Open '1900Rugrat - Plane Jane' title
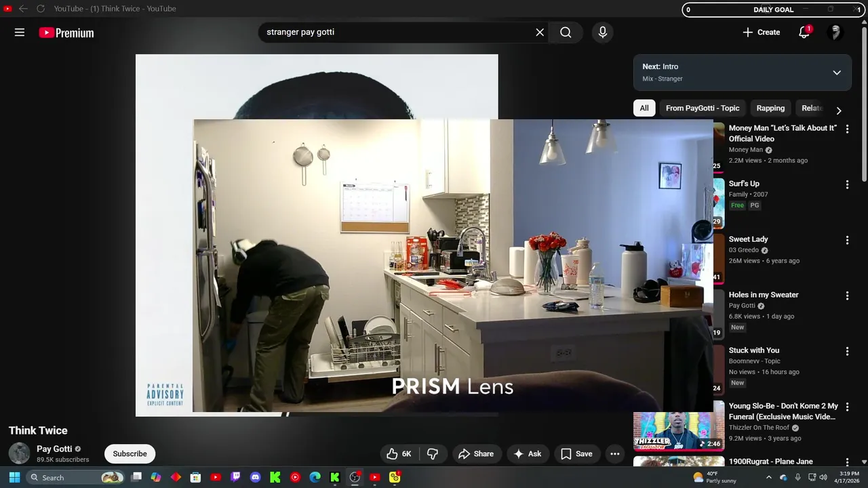Viewport: 868px width, 488px height. coord(771,462)
